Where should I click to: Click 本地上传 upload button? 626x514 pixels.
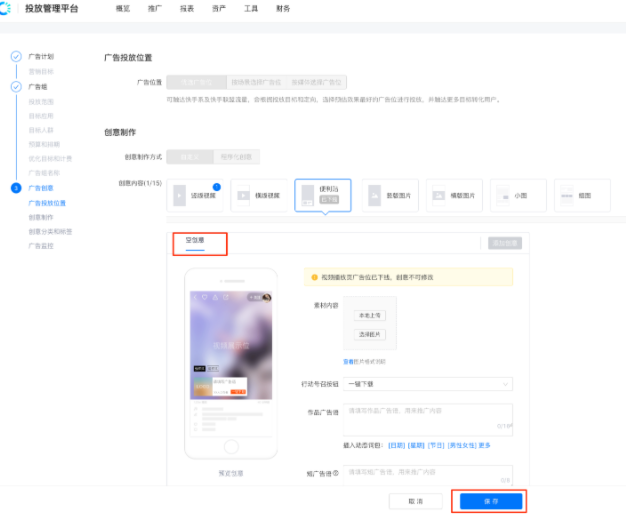point(370,316)
